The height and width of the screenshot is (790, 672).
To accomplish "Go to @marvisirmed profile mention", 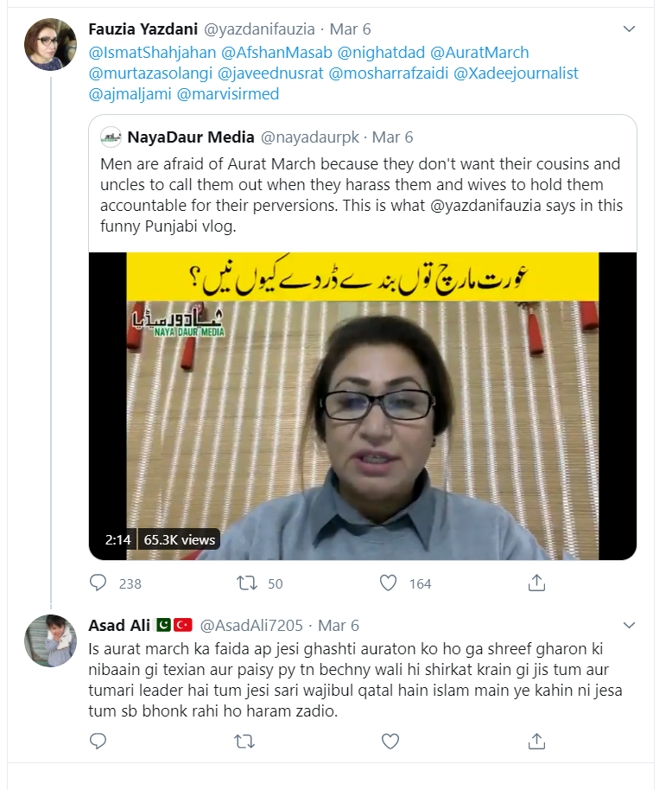I will coord(228,93).
